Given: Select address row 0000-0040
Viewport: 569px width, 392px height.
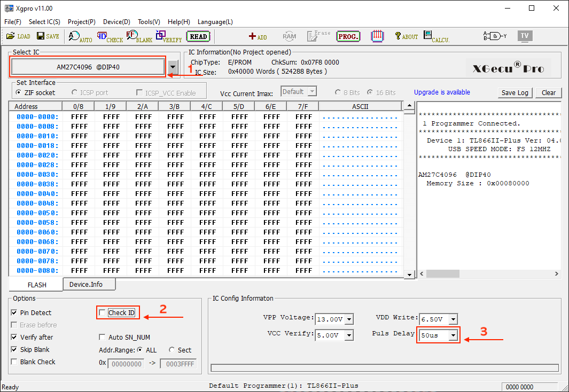Looking at the screenshot, I should point(37,194).
